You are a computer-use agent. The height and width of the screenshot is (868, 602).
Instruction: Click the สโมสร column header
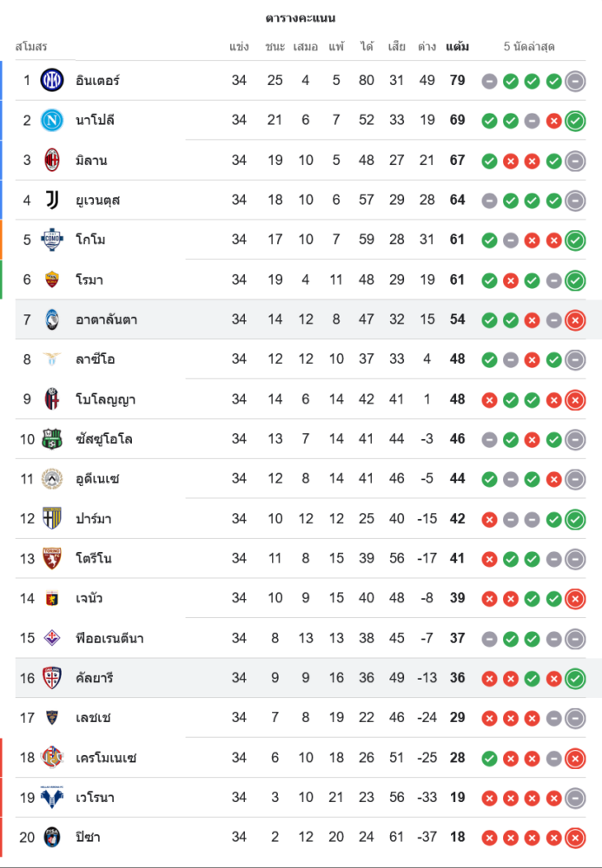(31, 46)
